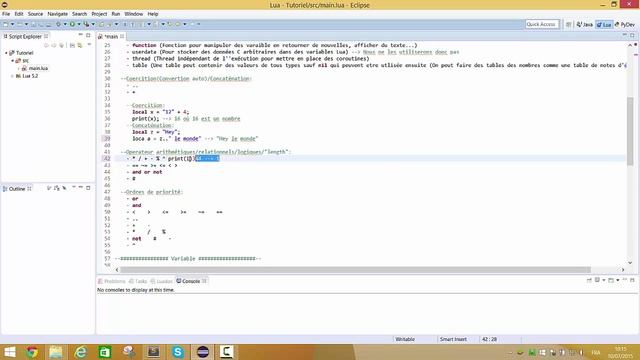This screenshot has width=640, height=360.
Task: Open the File menu
Action: click(6, 14)
